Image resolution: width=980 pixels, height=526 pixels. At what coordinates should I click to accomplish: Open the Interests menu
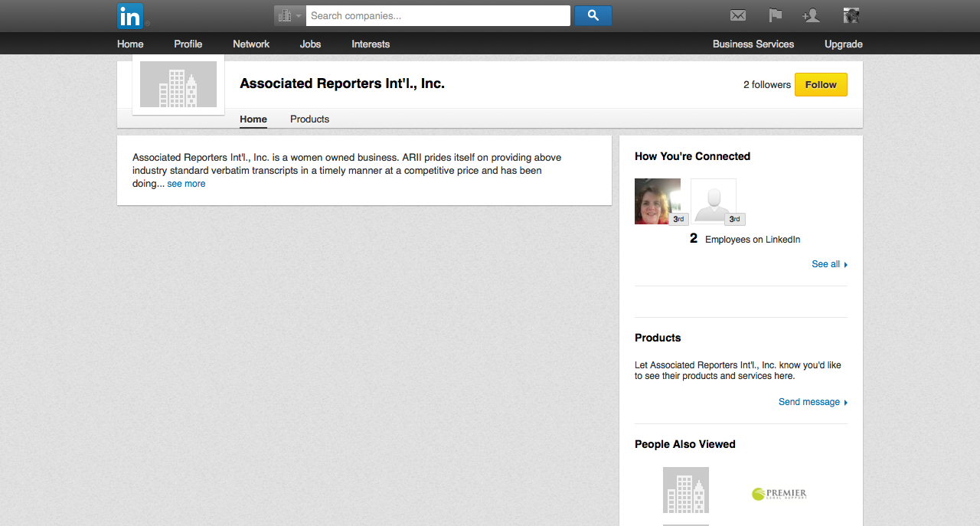point(371,44)
